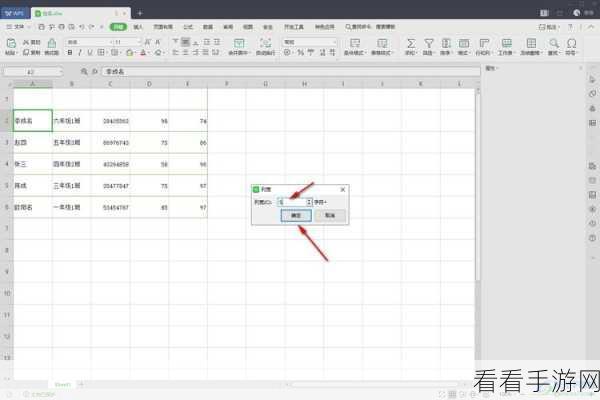The height and width of the screenshot is (400, 600).
Task: Click the OK button in column width dialog
Action: pyautogui.click(x=296, y=216)
